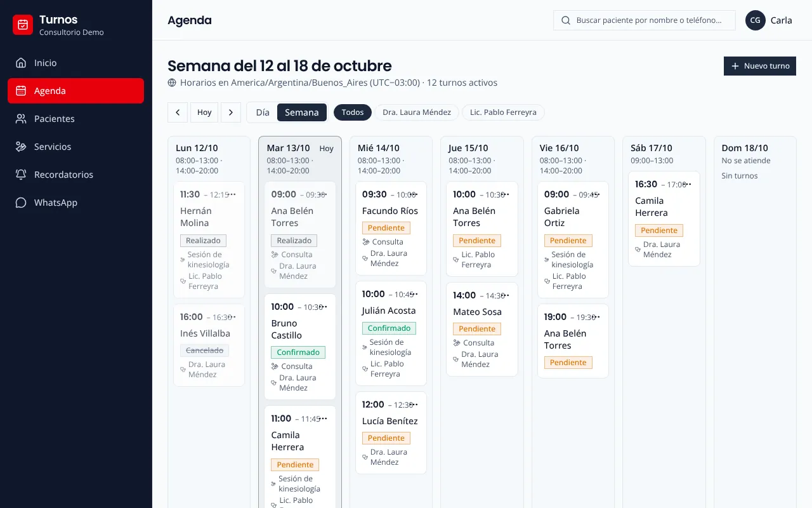Open the Lucía Benítez patient name
Viewport: 812px width, 508px height.
click(390, 421)
